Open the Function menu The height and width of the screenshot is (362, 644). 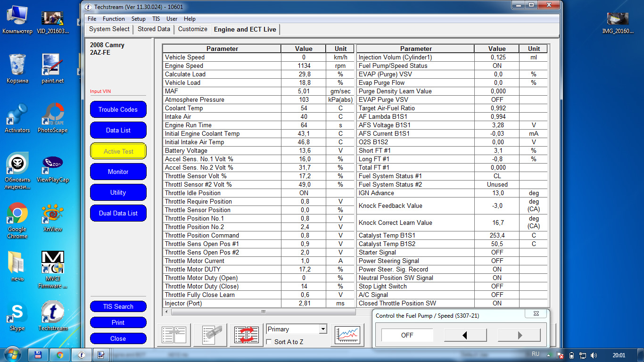[x=114, y=19]
